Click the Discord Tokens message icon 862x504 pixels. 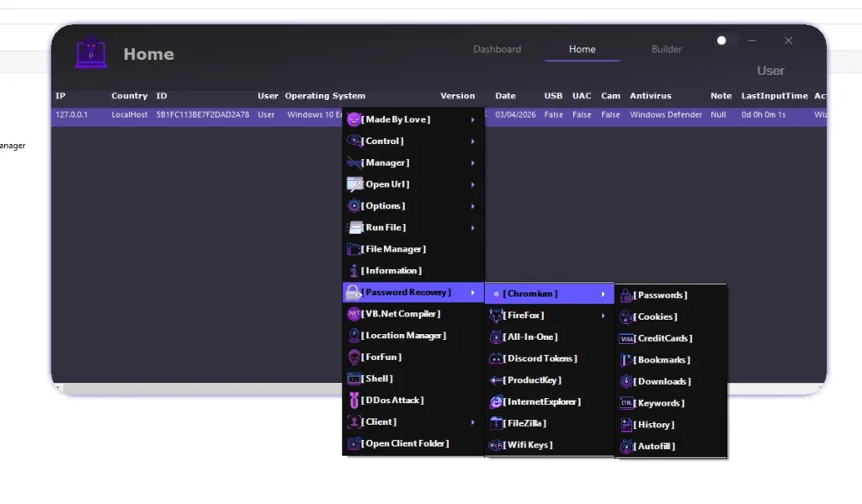point(496,358)
